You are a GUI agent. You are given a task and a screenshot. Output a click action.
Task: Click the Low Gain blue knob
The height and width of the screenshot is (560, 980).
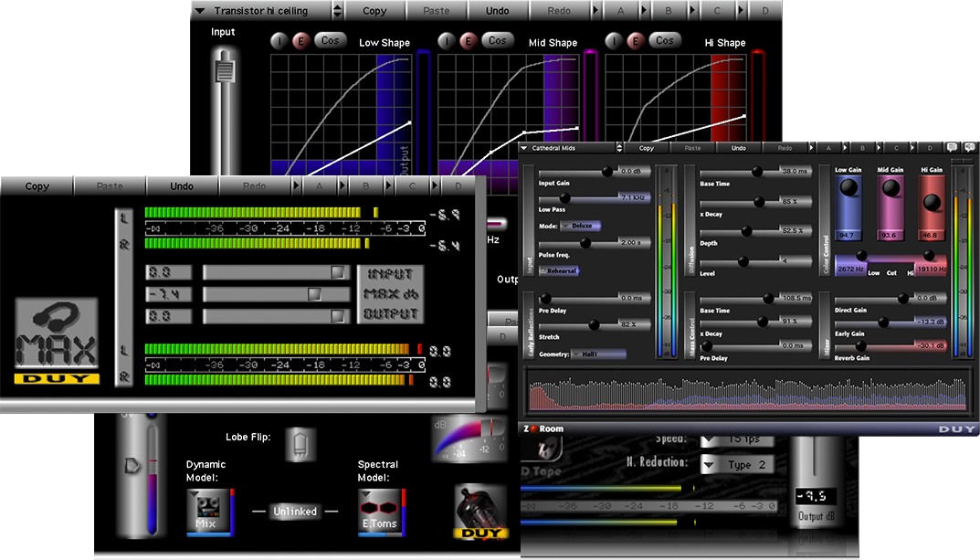pyautogui.click(x=848, y=188)
